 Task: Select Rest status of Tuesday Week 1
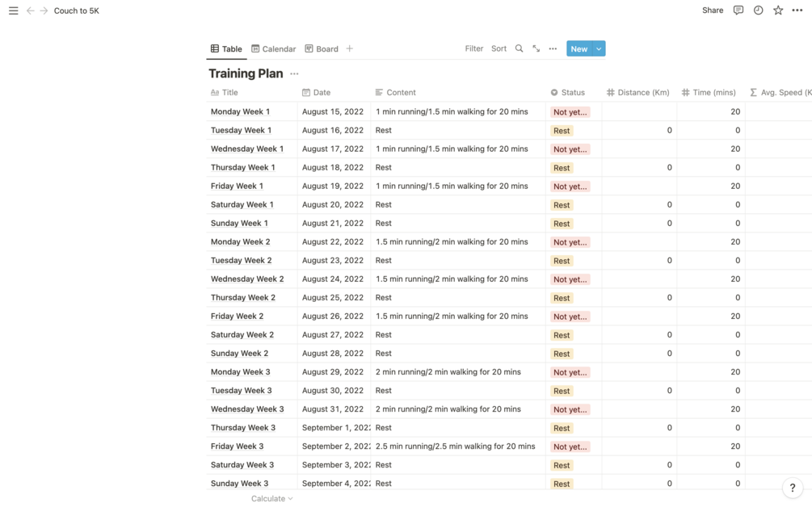coord(562,131)
